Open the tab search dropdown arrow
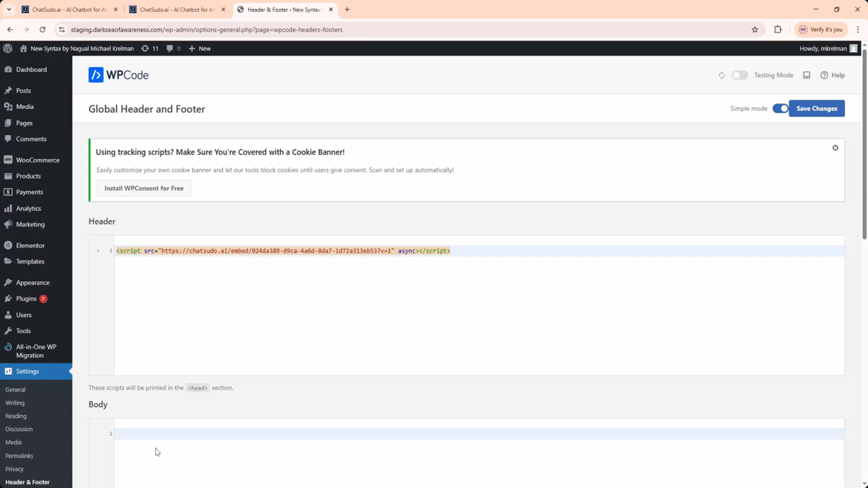This screenshot has width=868, height=488. pos(9,9)
